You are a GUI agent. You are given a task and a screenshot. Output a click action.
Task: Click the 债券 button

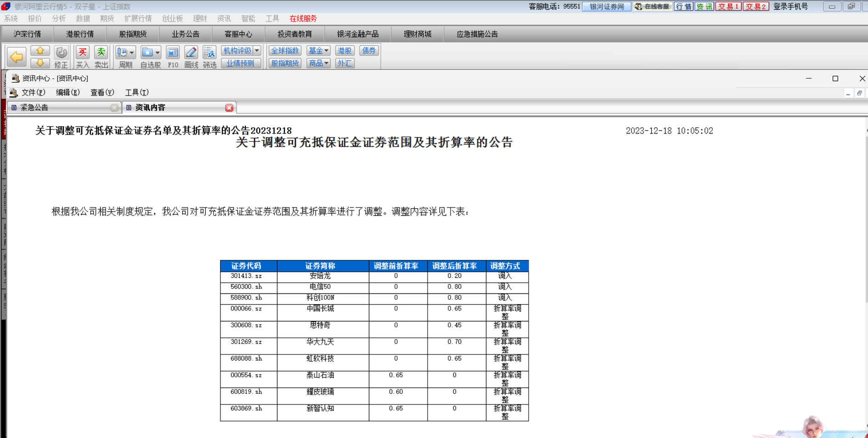(x=369, y=51)
